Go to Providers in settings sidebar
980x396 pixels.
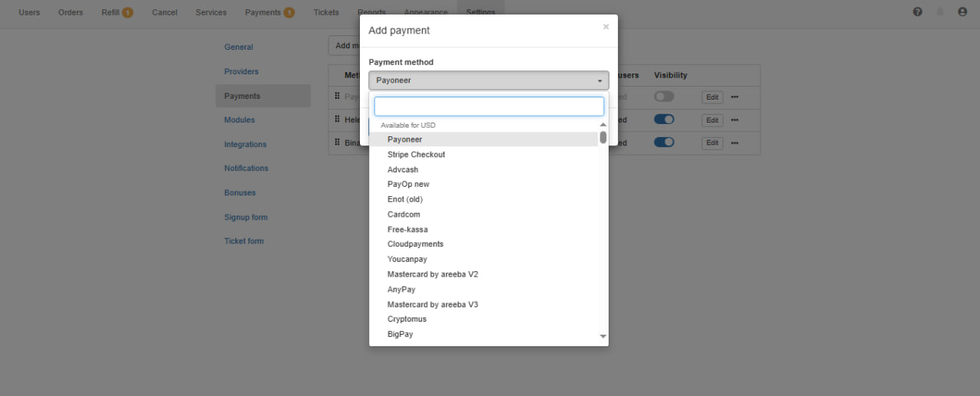tap(241, 71)
